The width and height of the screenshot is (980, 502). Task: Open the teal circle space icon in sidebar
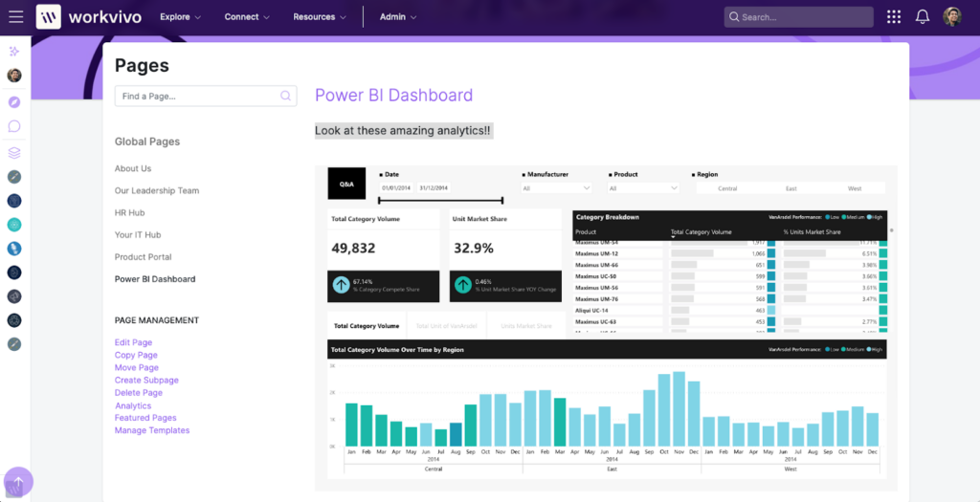pyautogui.click(x=14, y=224)
